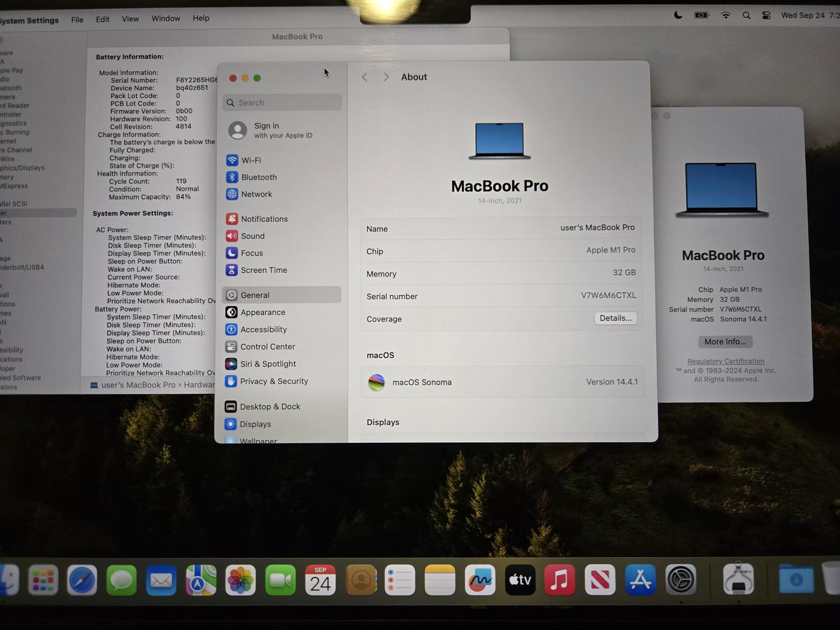Open Downloads folder in the Dock
840x630 pixels.
pos(796,579)
